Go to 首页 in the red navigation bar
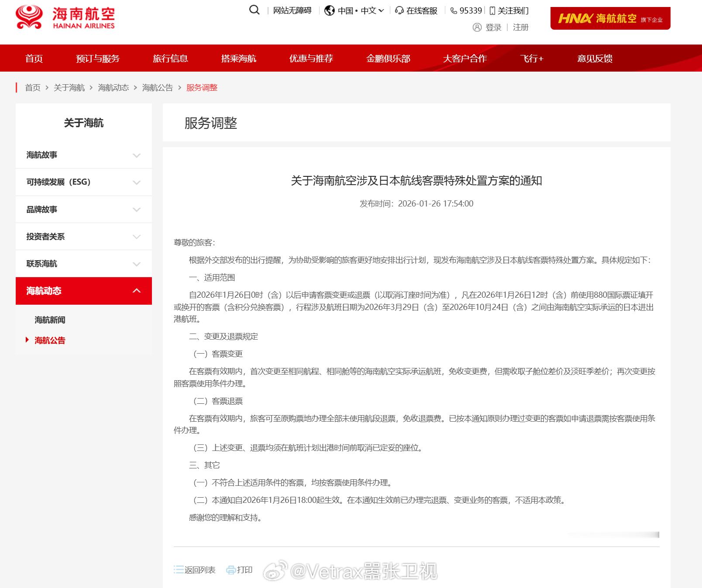This screenshot has height=588, width=702. 34,58
